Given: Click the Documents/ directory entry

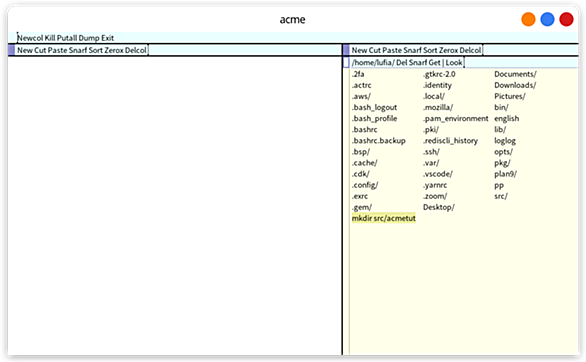Looking at the screenshot, I should [x=515, y=74].
